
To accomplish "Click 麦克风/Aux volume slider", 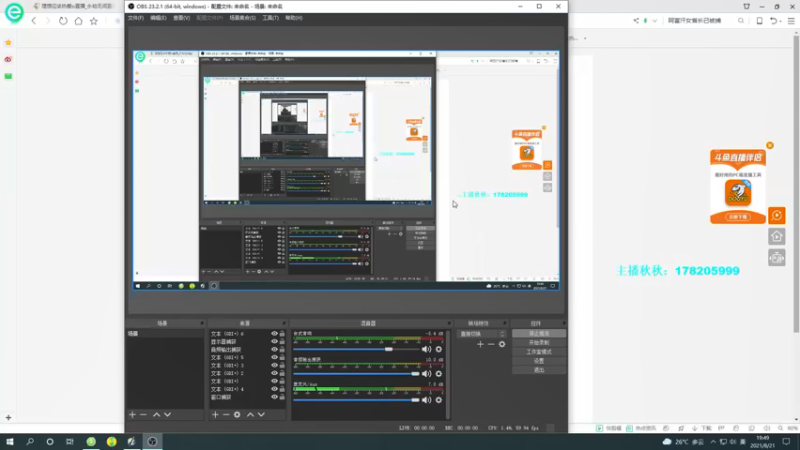I will [x=357, y=400].
